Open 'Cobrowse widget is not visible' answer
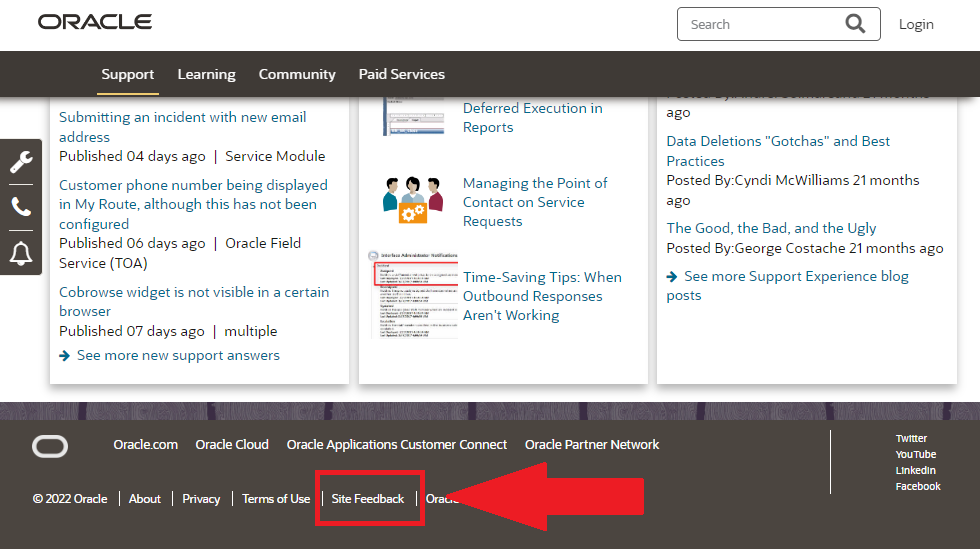 click(194, 301)
